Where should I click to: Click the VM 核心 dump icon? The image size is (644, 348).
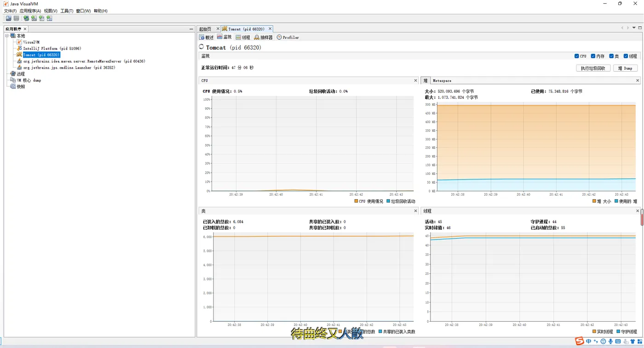(x=13, y=80)
